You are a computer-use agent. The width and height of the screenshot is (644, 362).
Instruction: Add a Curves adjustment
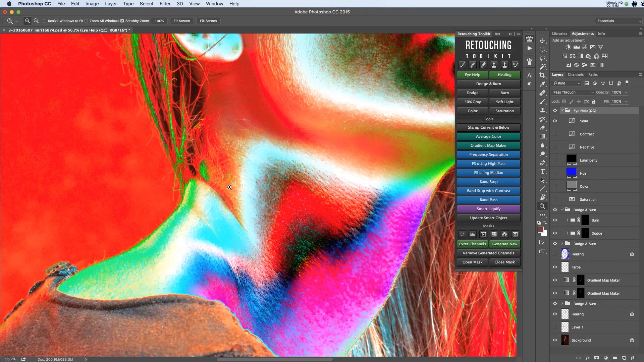click(585, 47)
